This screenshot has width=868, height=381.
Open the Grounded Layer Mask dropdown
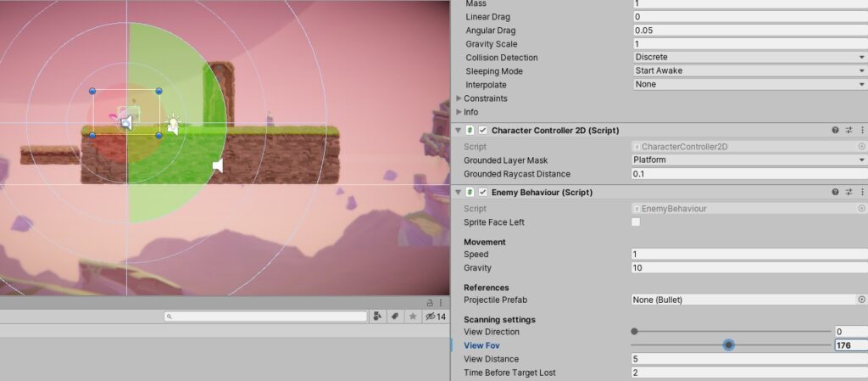click(748, 160)
